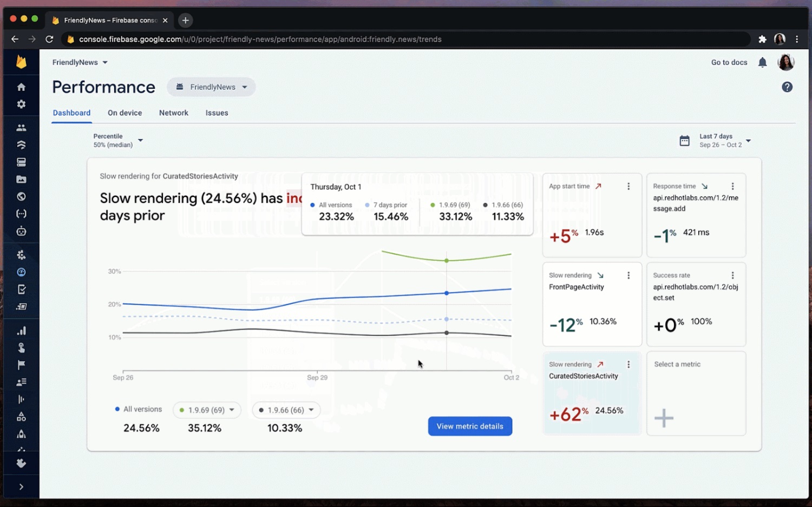The image size is (812, 507).
Task: Open notifications bell icon
Action: (x=762, y=62)
